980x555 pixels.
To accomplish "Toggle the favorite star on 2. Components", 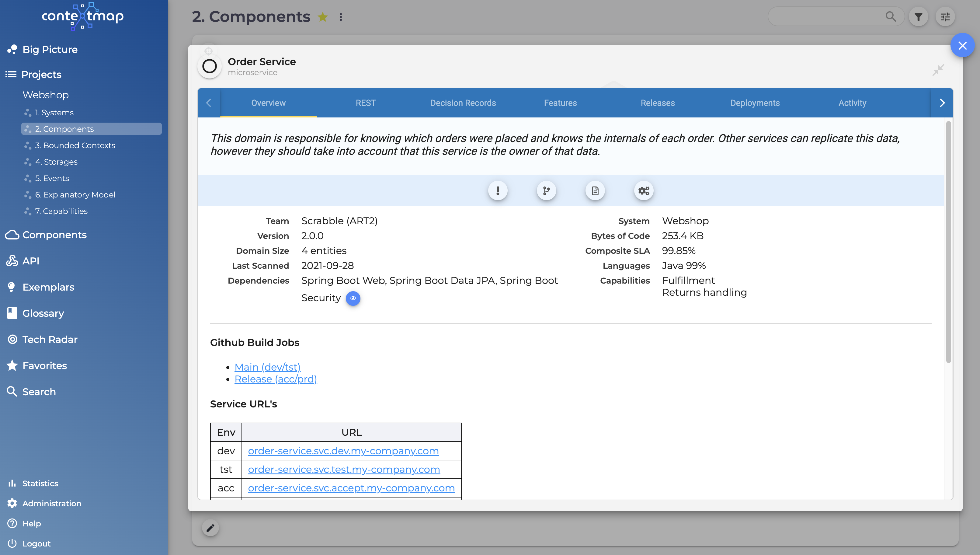I will [323, 17].
